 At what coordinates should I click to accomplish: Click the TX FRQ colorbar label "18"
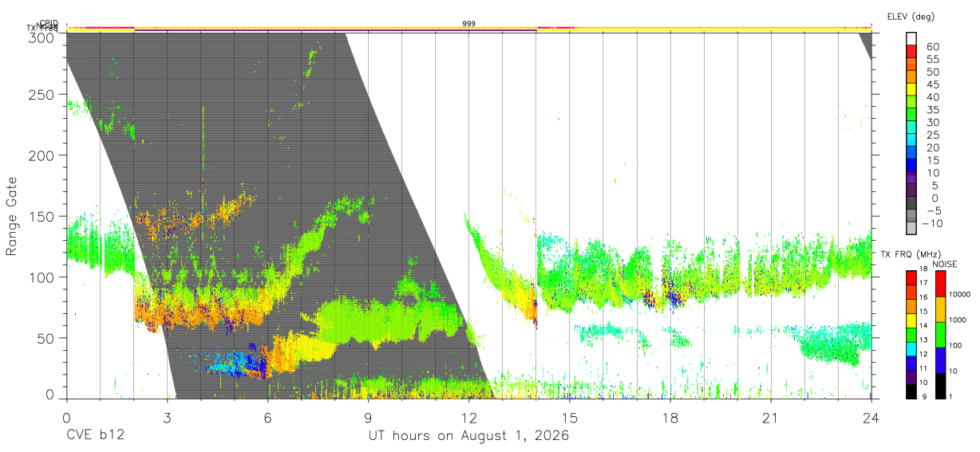[x=923, y=269]
